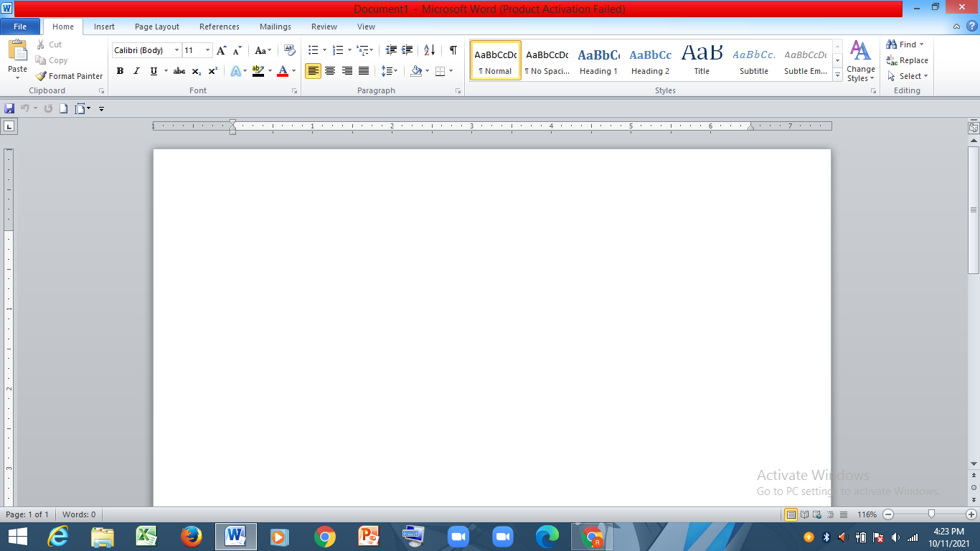
Task: Switch to the Mailings tab
Action: 275,27
